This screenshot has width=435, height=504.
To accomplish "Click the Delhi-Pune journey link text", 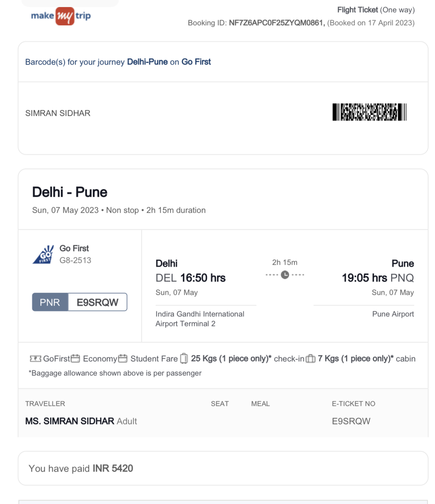I will click(147, 62).
